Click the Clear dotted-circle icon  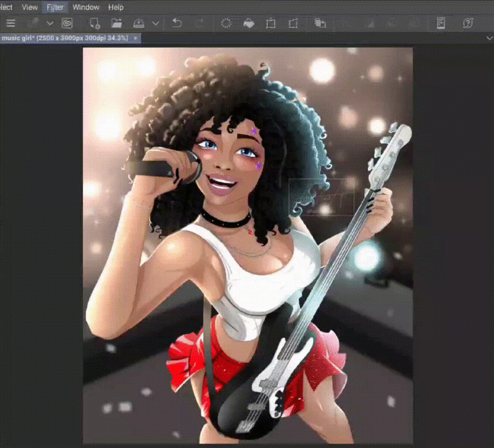tap(226, 23)
